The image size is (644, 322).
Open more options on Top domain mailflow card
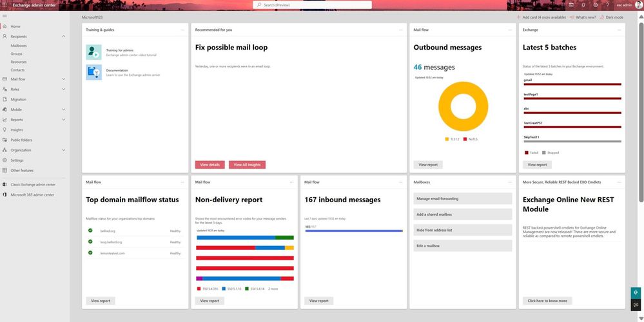[x=182, y=182]
